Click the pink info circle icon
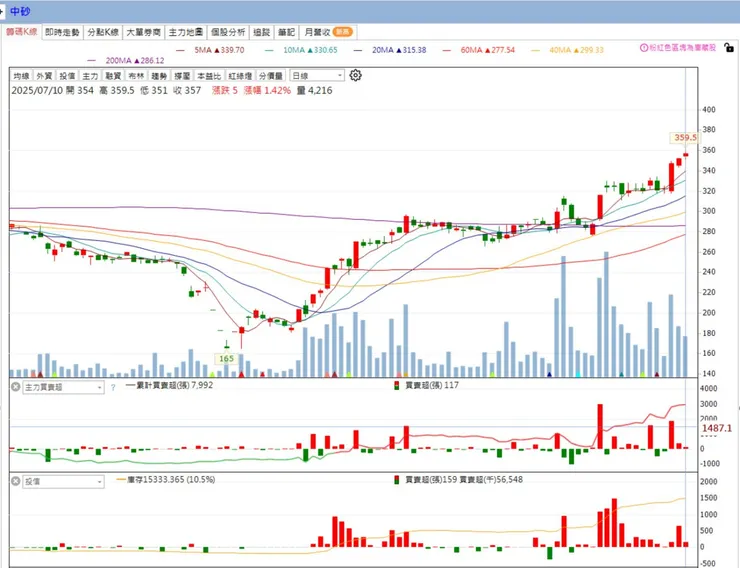The height and width of the screenshot is (568, 740). (x=644, y=48)
